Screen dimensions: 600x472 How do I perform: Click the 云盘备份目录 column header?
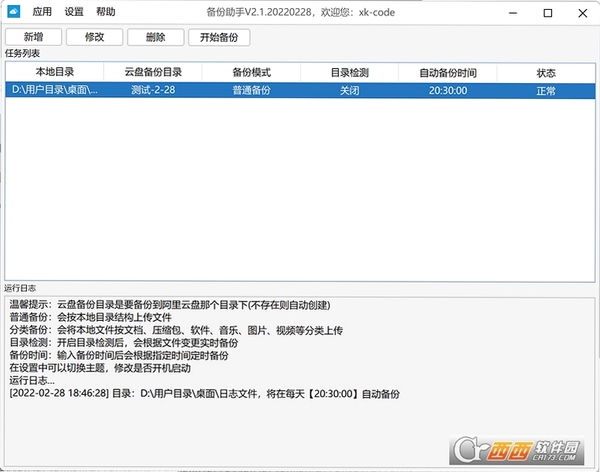(x=153, y=72)
